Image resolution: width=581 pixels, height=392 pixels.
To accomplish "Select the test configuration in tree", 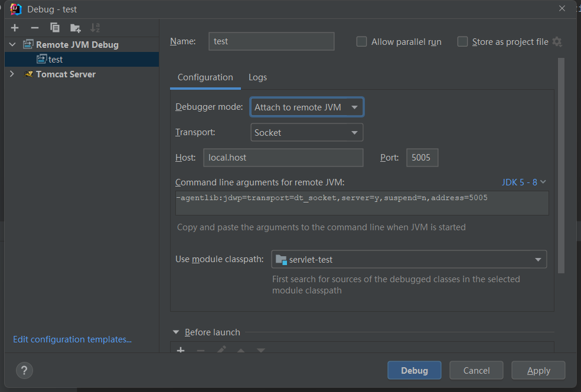I will click(82, 59).
